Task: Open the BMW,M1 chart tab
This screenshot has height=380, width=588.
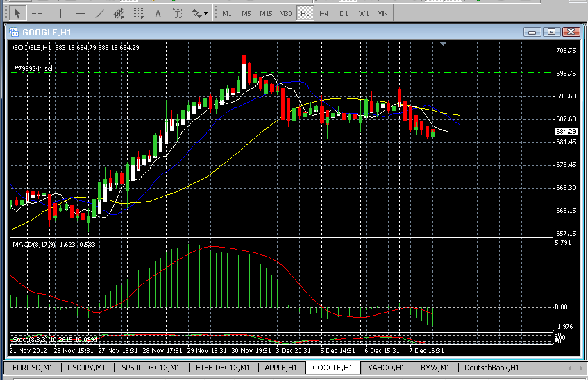Action: click(435, 368)
